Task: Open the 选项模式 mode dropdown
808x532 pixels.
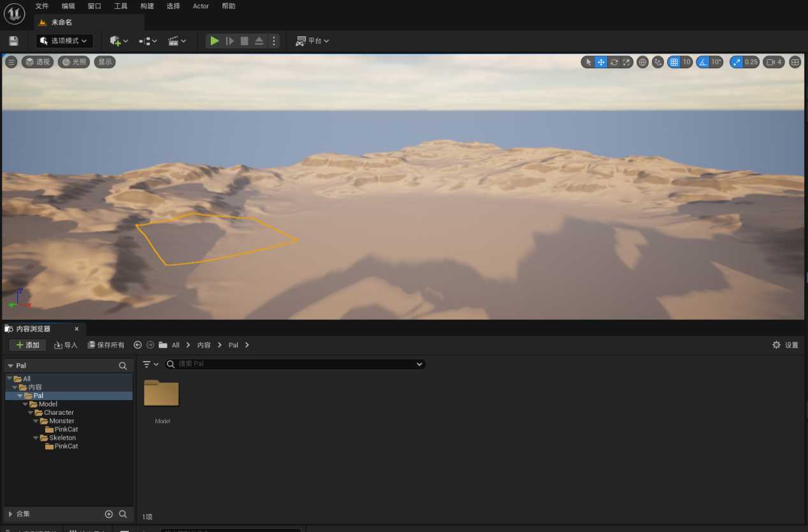Action: [x=64, y=41]
